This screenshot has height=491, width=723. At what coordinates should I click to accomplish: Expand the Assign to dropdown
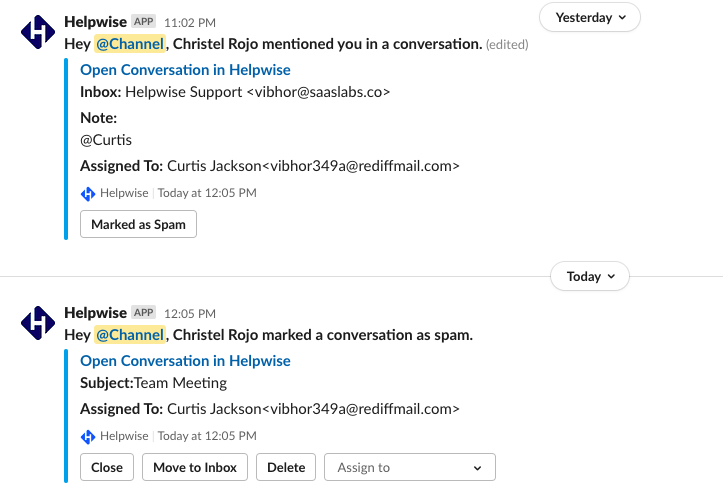click(x=409, y=467)
